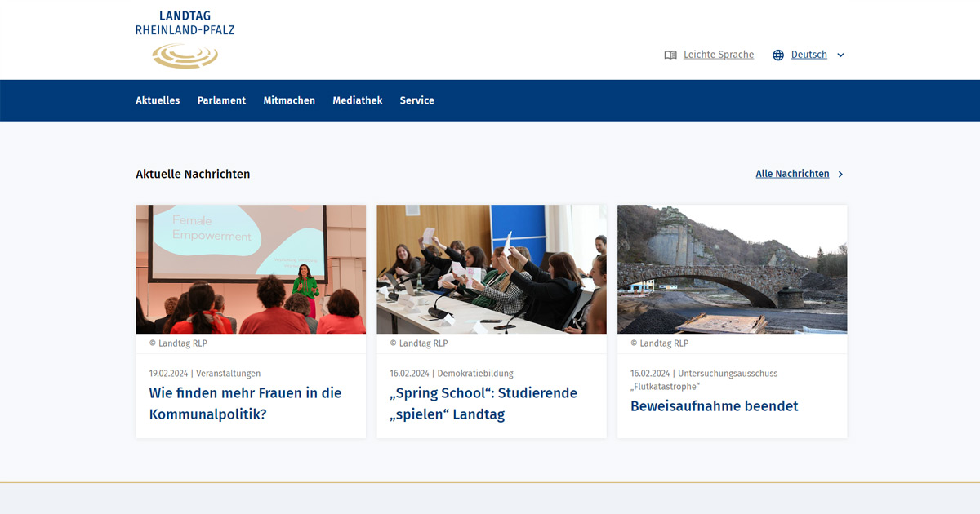Open the Service navigation item
980x514 pixels.
point(416,100)
